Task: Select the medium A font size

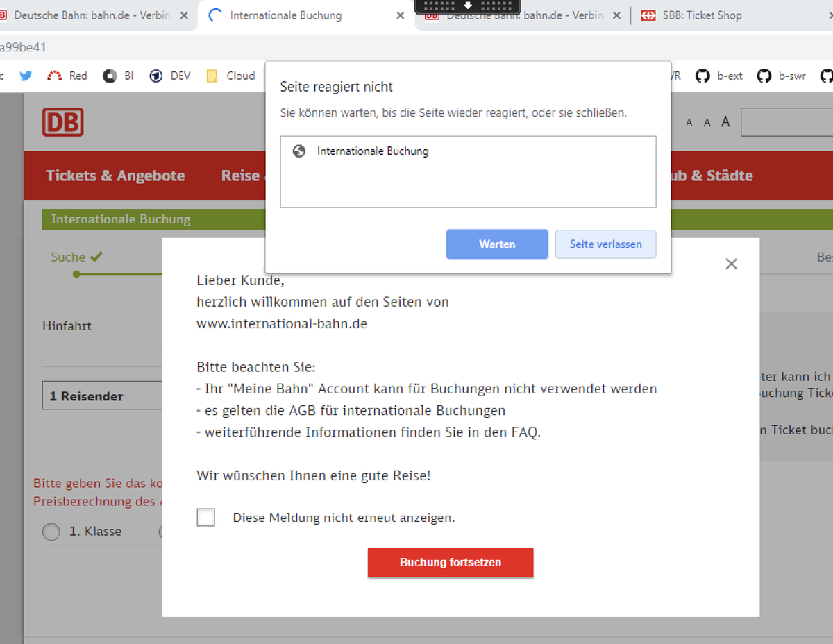Action: pyautogui.click(x=707, y=122)
